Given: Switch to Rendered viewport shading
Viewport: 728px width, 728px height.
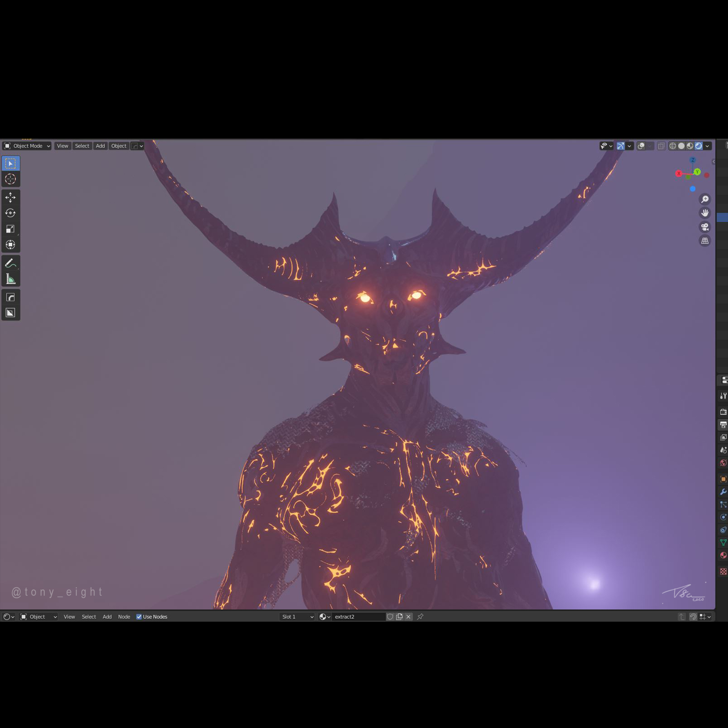Looking at the screenshot, I should 698,146.
